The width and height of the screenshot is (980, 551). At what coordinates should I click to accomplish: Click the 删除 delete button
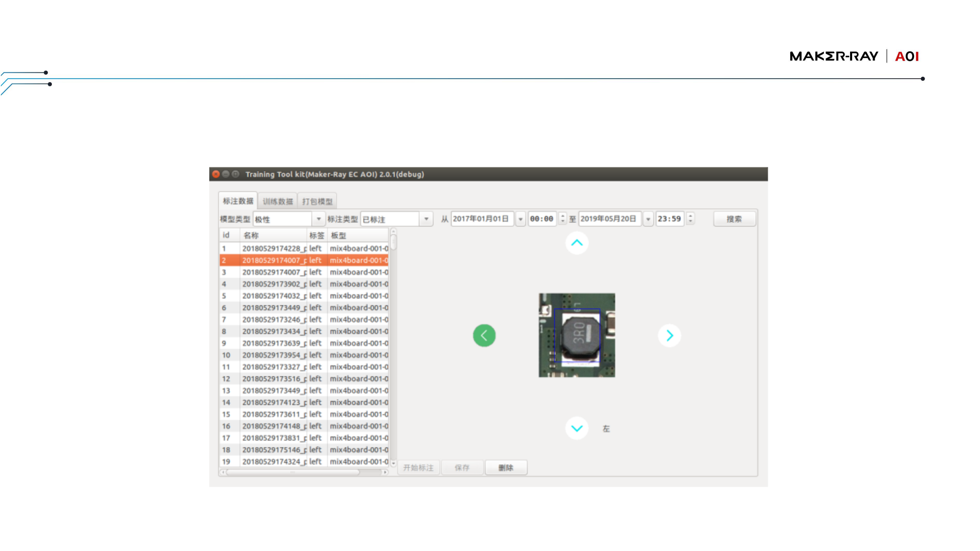(x=506, y=468)
